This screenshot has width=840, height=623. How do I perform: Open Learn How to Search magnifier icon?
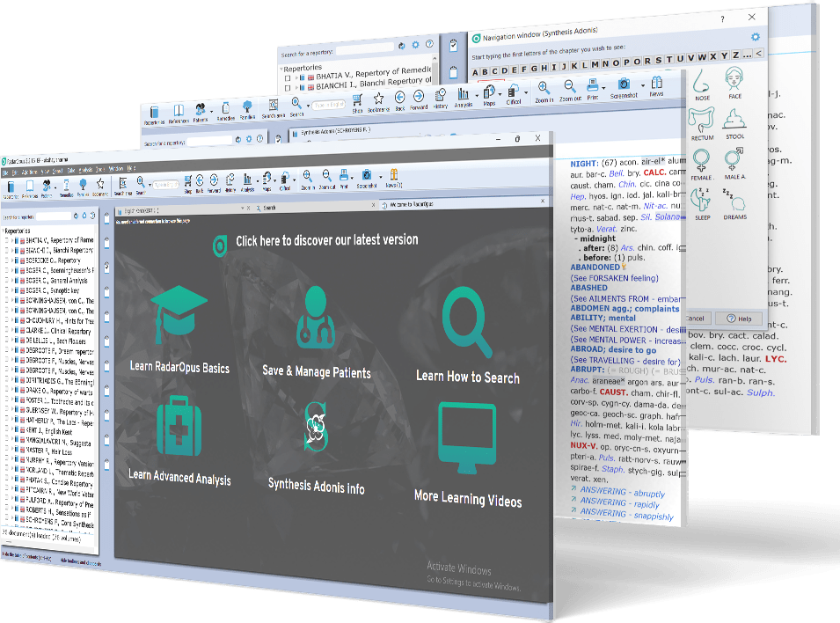tap(466, 322)
